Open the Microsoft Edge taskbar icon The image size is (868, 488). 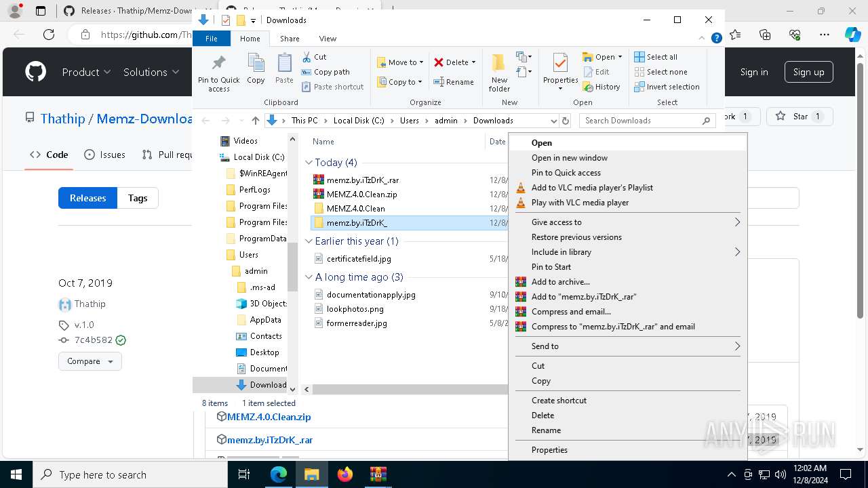coord(279,474)
